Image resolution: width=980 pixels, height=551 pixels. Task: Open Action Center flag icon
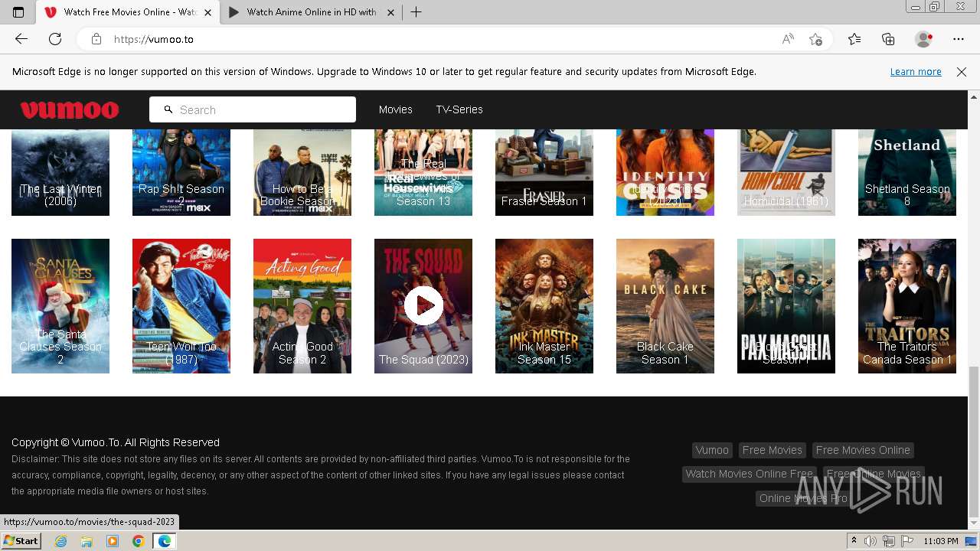[x=907, y=541]
